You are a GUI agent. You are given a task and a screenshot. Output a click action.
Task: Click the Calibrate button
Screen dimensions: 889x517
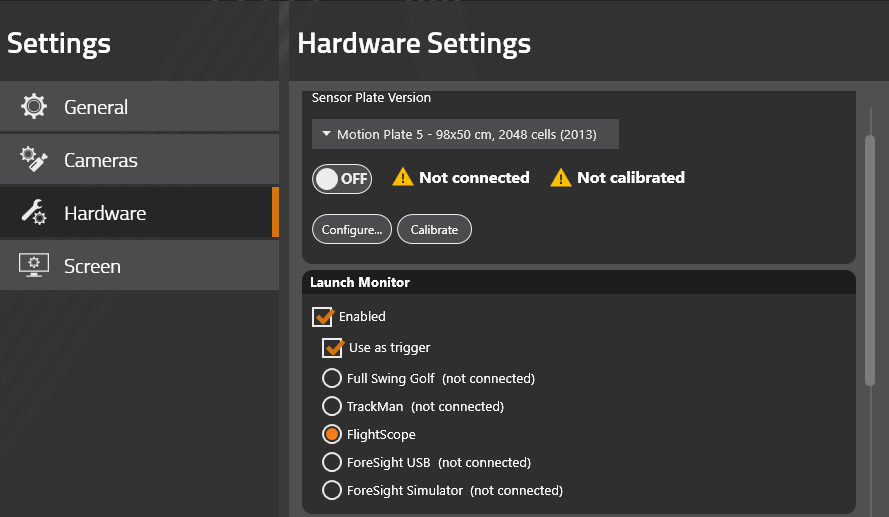click(434, 230)
